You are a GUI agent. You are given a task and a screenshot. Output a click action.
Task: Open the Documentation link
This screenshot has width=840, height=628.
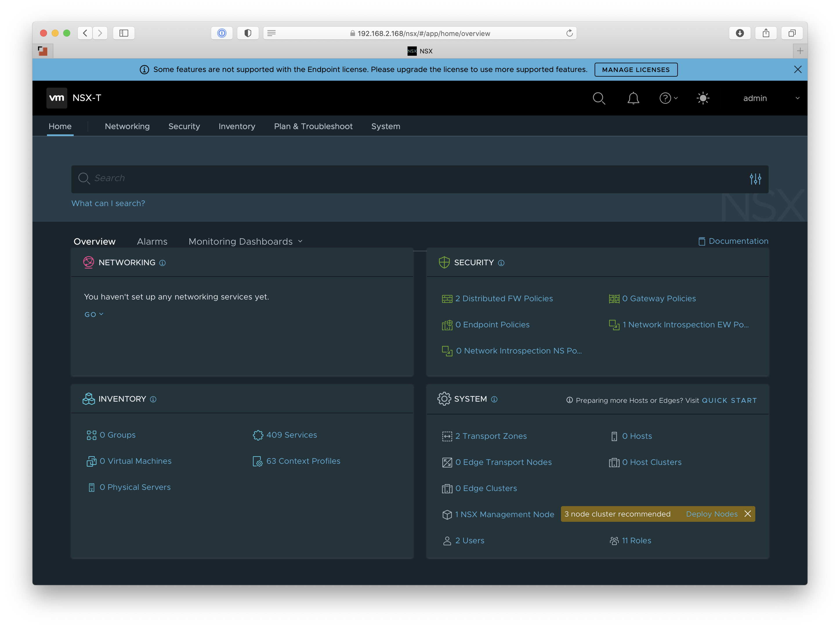738,241
